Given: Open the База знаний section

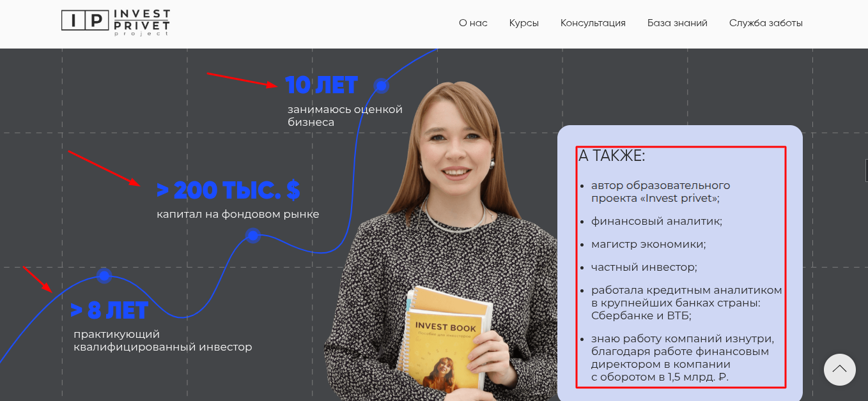Looking at the screenshot, I should (x=678, y=23).
